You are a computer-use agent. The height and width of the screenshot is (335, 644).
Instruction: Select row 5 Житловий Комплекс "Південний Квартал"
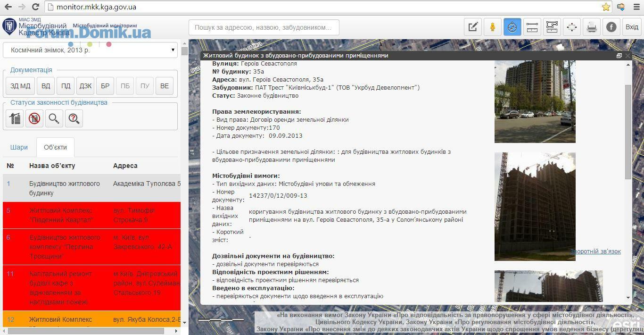92,215
